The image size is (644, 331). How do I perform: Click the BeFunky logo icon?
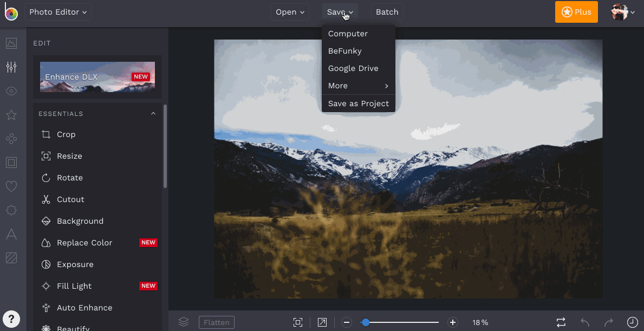11,12
